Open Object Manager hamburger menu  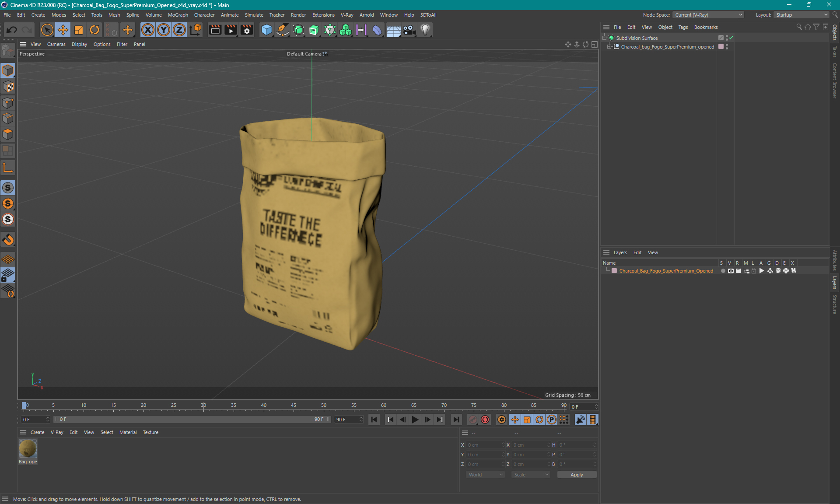606,27
